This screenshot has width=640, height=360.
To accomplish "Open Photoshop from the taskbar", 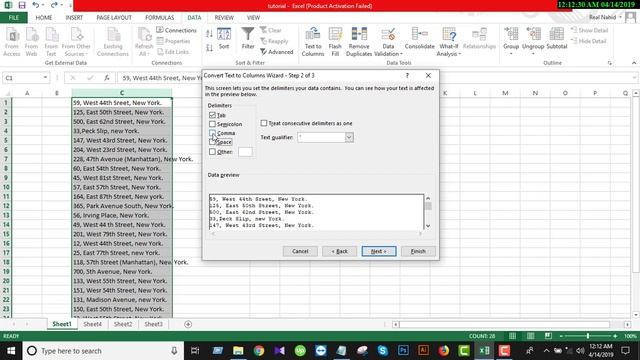I will [x=403, y=351].
